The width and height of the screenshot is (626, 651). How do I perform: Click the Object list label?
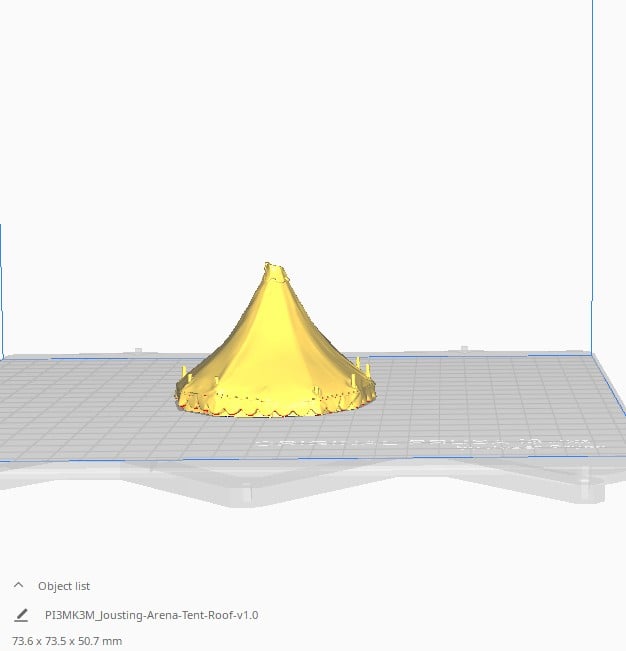[x=64, y=586]
